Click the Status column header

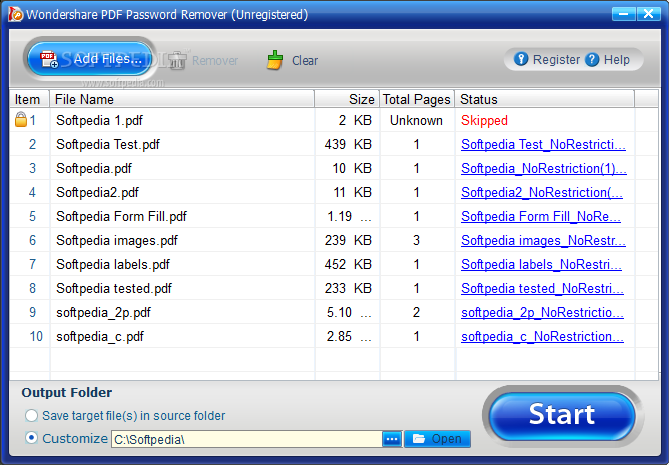point(545,99)
